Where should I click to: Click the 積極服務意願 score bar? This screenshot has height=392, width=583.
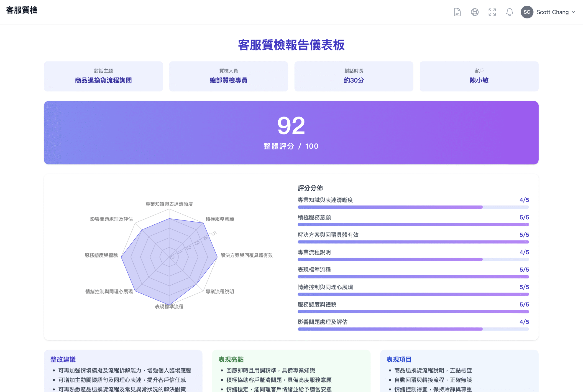(413, 225)
